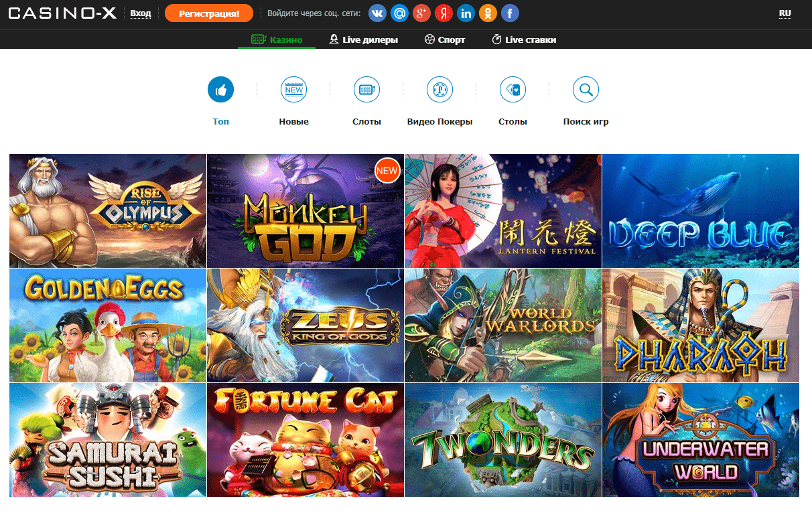The width and height of the screenshot is (812, 525).
Task: Log in using the Yandex icon
Action: (444, 13)
